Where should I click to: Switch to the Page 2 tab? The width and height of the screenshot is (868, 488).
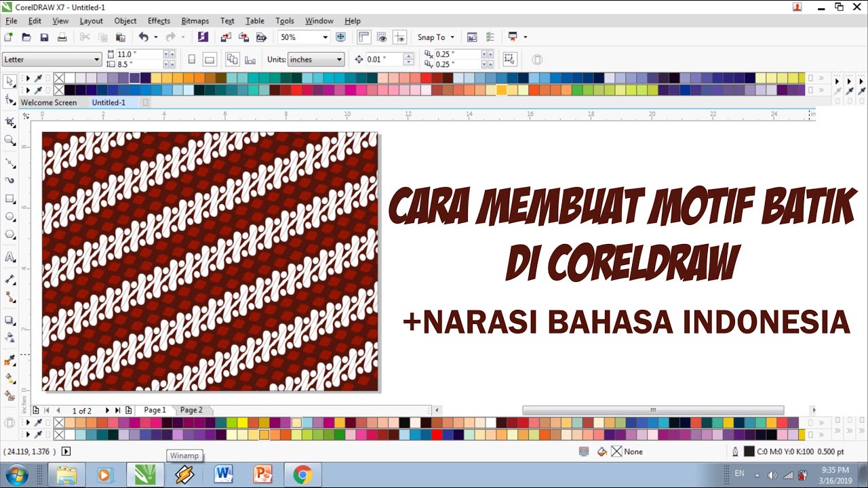tap(191, 410)
